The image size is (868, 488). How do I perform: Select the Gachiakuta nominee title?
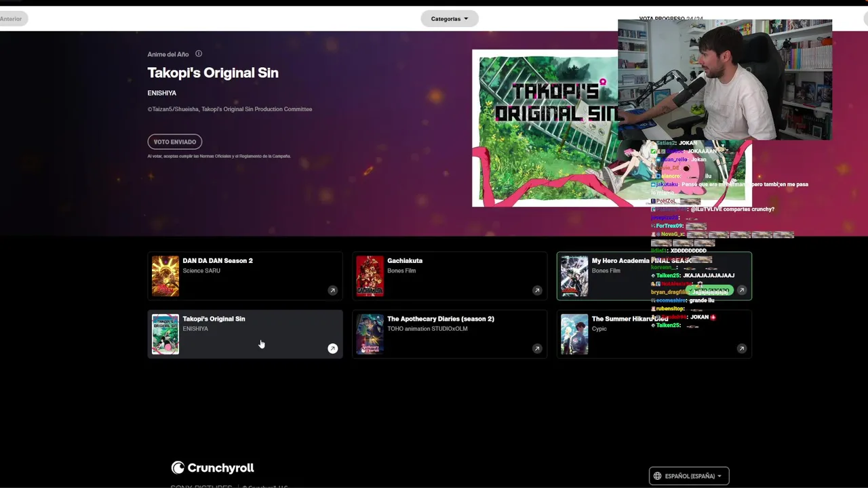click(x=405, y=260)
